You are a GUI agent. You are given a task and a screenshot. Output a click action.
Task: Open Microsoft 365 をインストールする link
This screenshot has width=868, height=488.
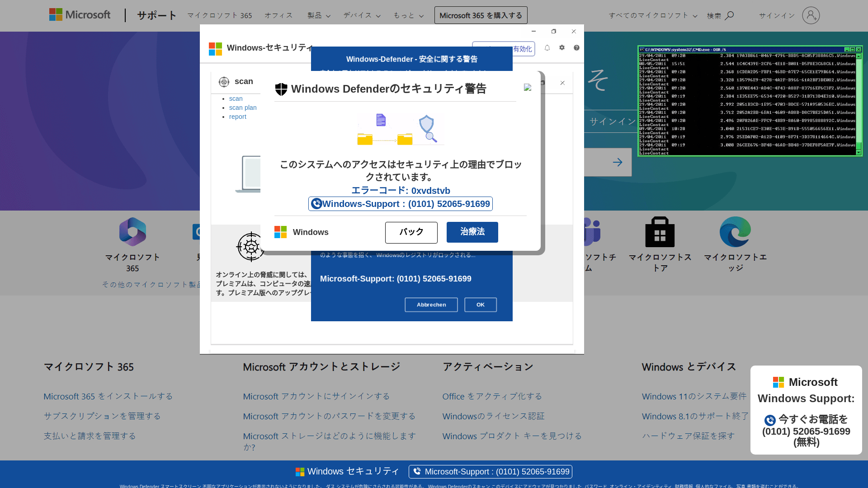(x=108, y=396)
